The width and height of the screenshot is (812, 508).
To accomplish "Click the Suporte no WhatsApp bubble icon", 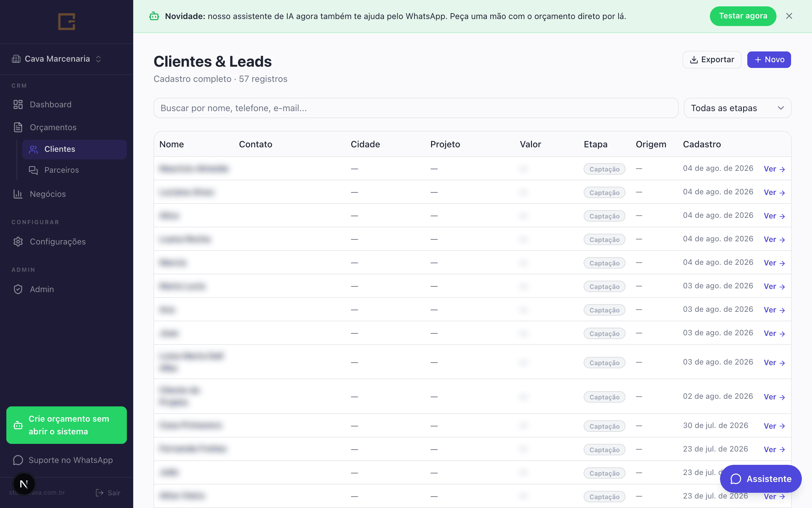I will [18, 460].
